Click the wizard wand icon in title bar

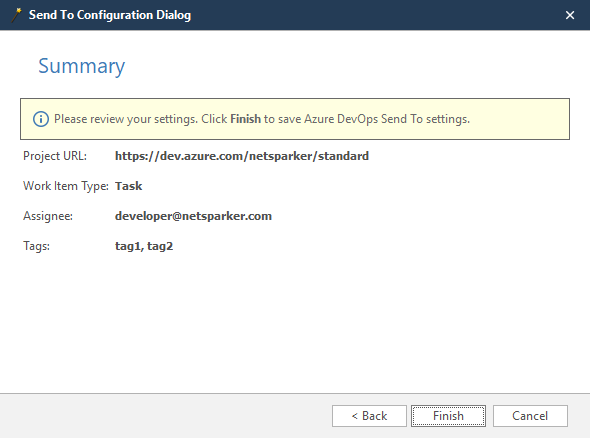16,15
